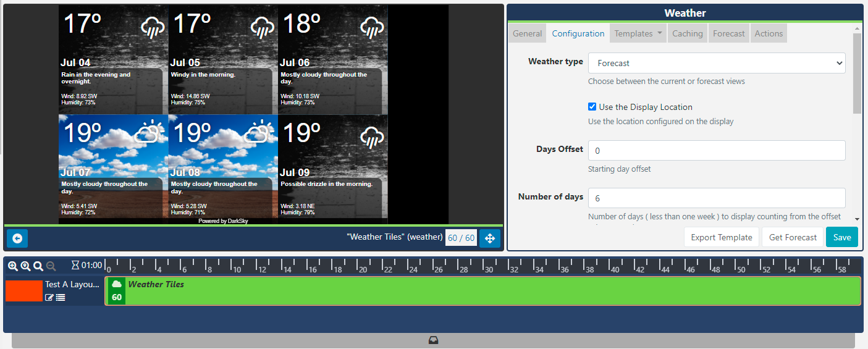Click the properties panel scrollbar thumb
This screenshot has width=868, height=349.
[857, 74]
